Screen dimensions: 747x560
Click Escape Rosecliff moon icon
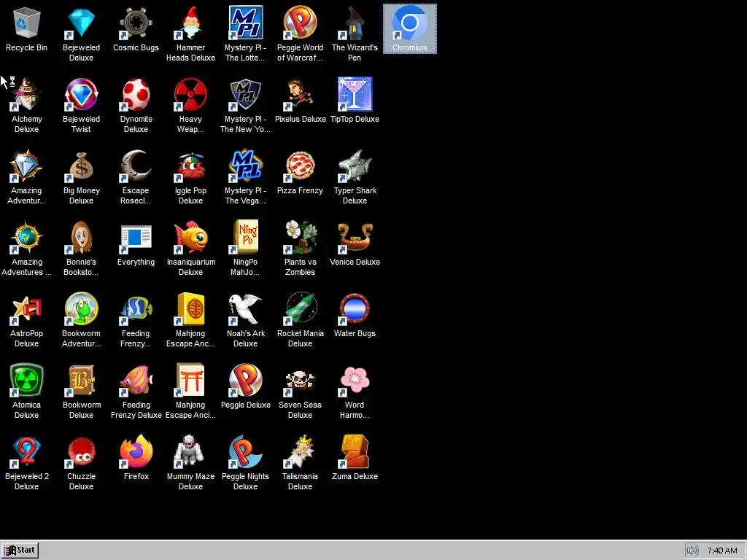136,166
